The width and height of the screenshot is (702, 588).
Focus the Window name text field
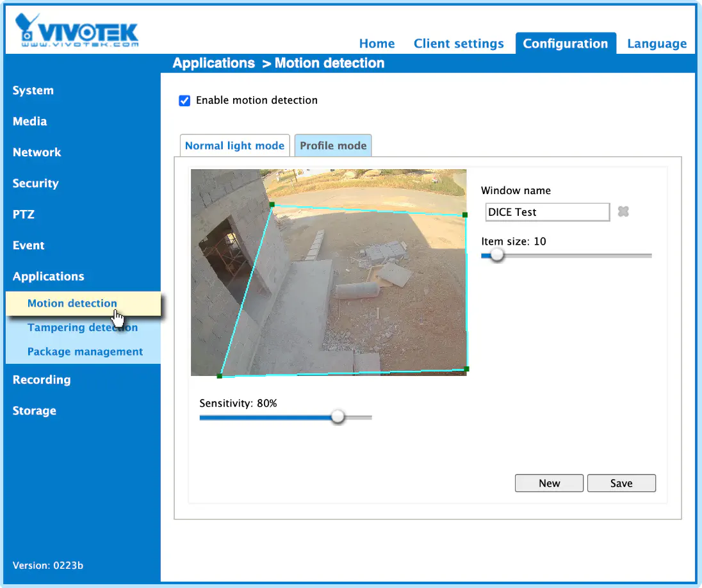547,212
